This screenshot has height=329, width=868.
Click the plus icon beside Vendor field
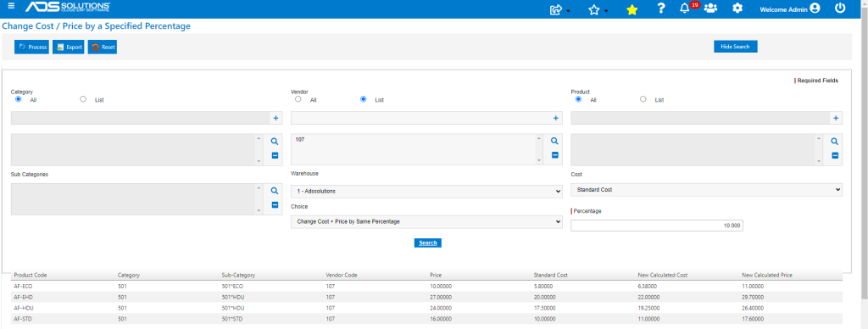tap(556, 118)
